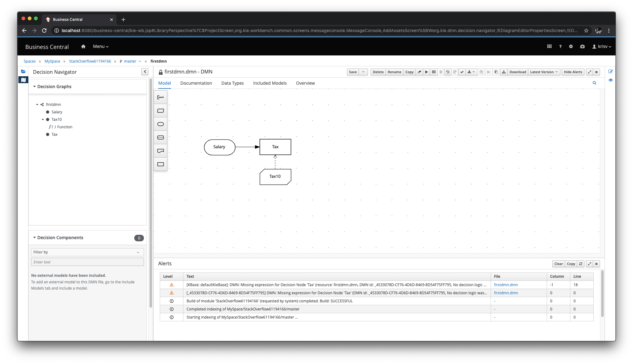This screenshot has width=633, height=364.
Task: Click the validate checkmark toolbar icon
Action: [x=462, y=72]
